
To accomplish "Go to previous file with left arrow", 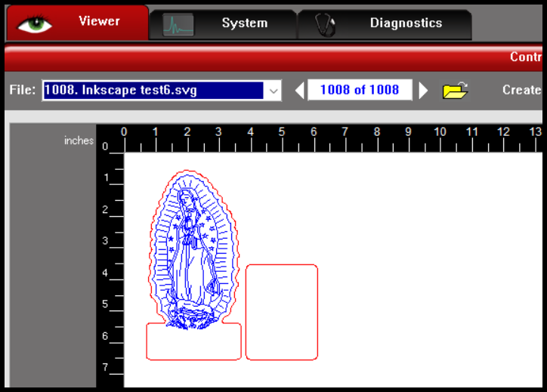I will (x=299, y=91).
